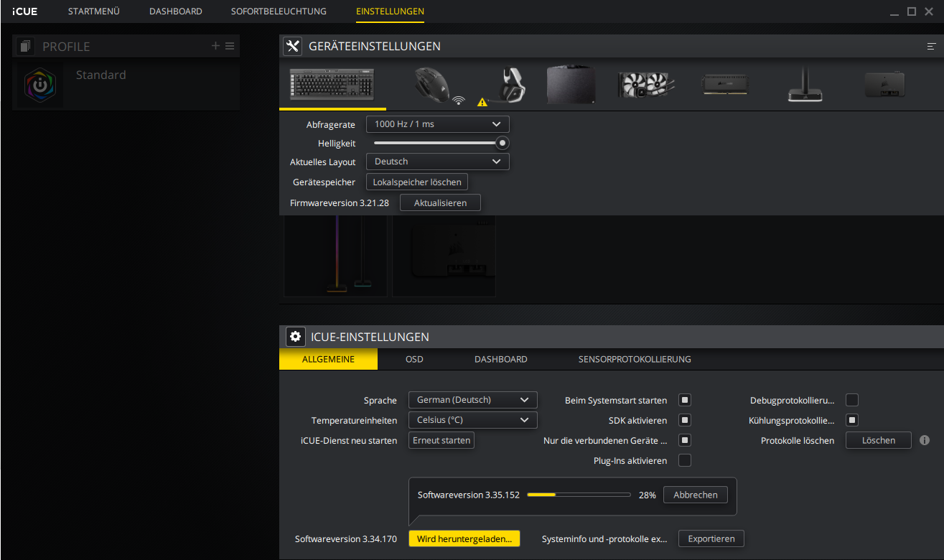944x560 pixels.
Task: Open the profile list options menu
Action: coord(230,46)
